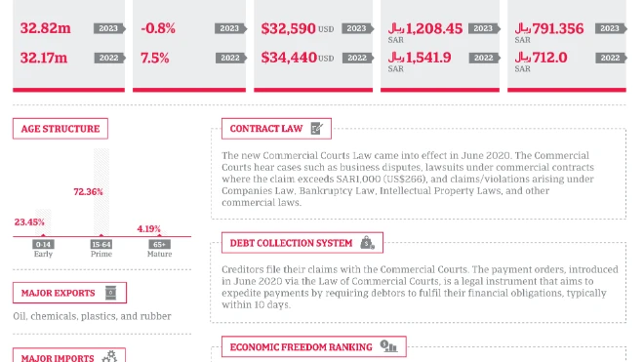The height and width of the screenshot is (362, 644).
Task: Click the 15-64 Prime age bar
Action: coord(101,192)
